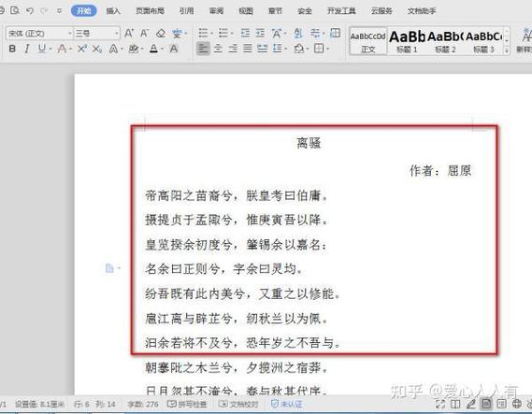The height and width of the screenshot is (414, 532).
Task: Enable align left
Action: (203, 49)
